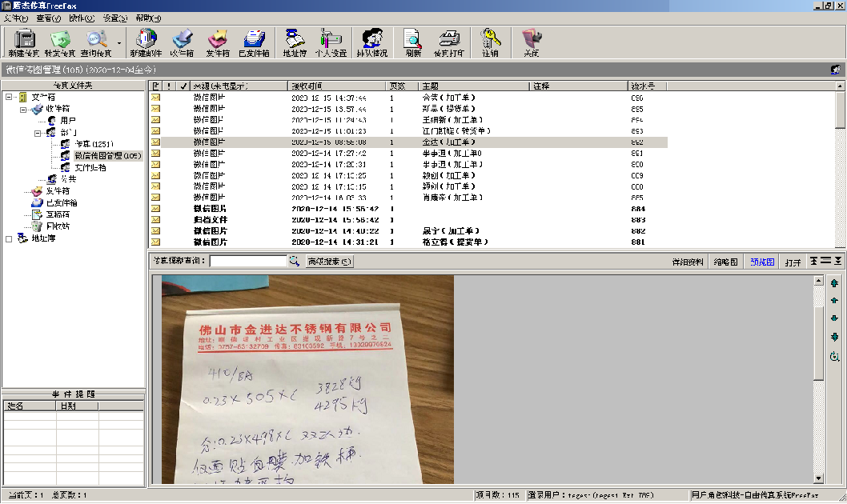Open the 查看(V) menu
The width and height of the screenshot is (847, 504).
(49, 18)
